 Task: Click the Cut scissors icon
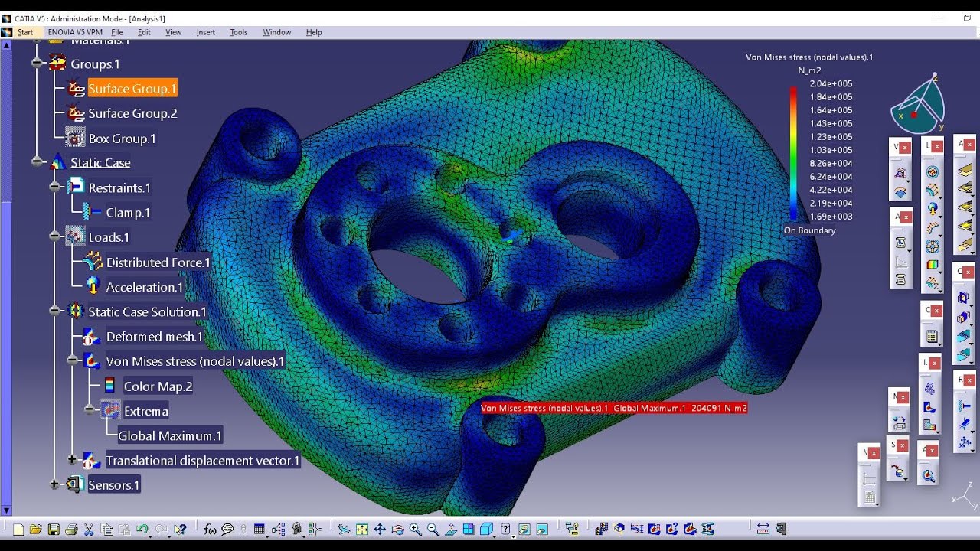89,529
